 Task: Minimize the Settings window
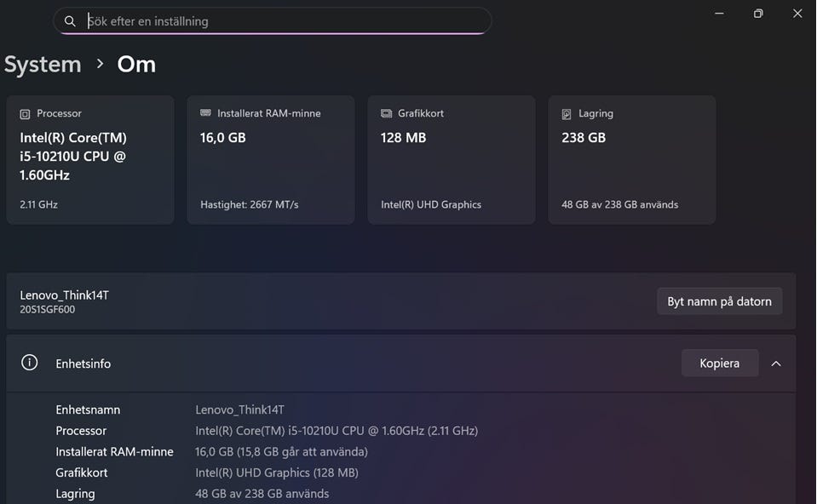pyautogui.click(x=719, y=14)
